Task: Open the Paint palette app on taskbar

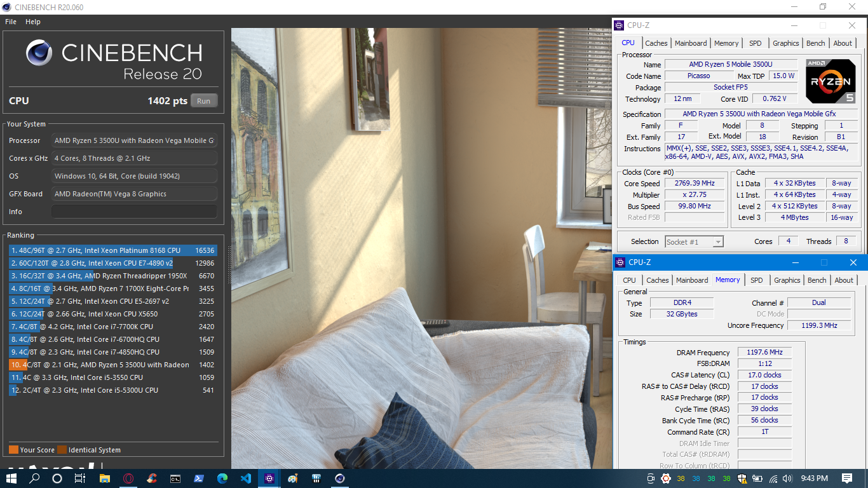Action: coord(293,478)
